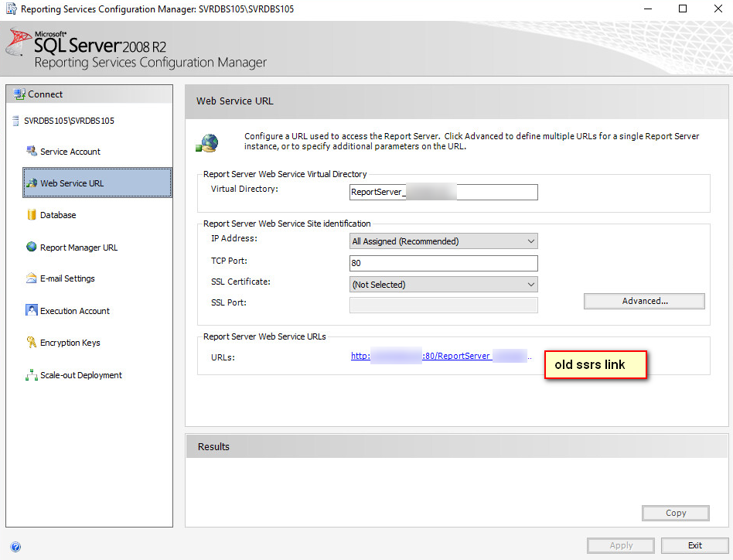This screenshot has width=733, height=560.
Task: Click Connect in the left panel
Action: (x=45, y=94)
